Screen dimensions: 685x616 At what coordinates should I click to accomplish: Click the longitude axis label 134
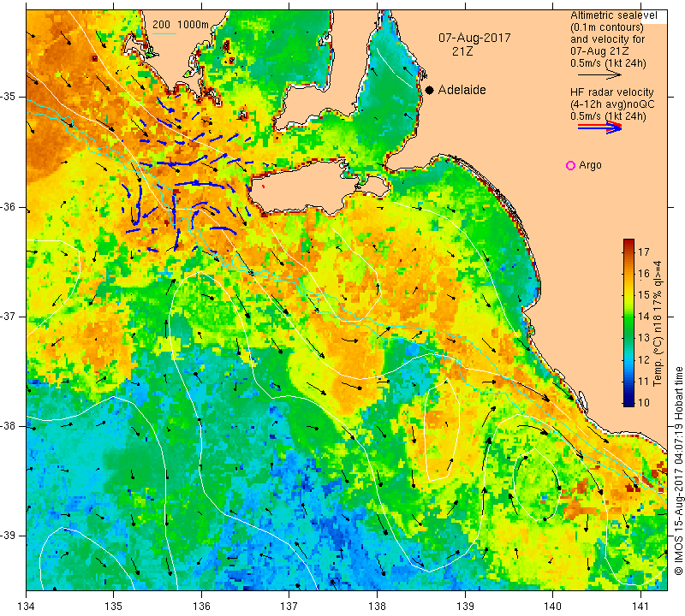tap(27, 606)
